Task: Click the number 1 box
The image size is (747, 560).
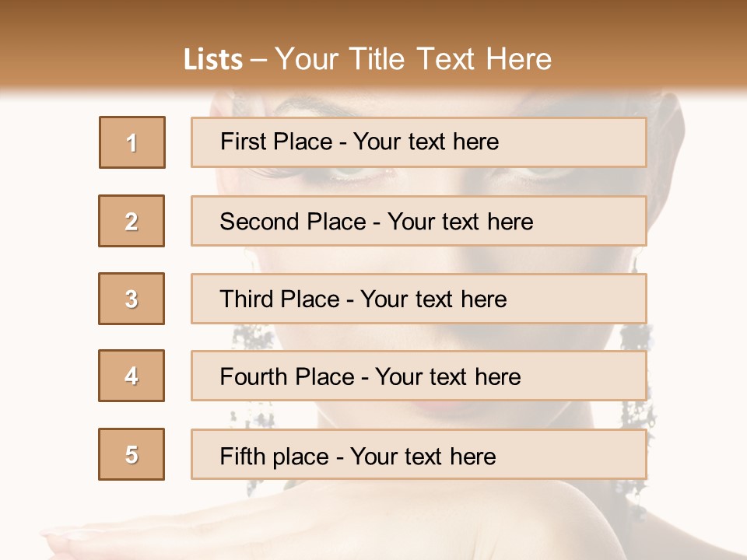Action: (x=132, y=142)
